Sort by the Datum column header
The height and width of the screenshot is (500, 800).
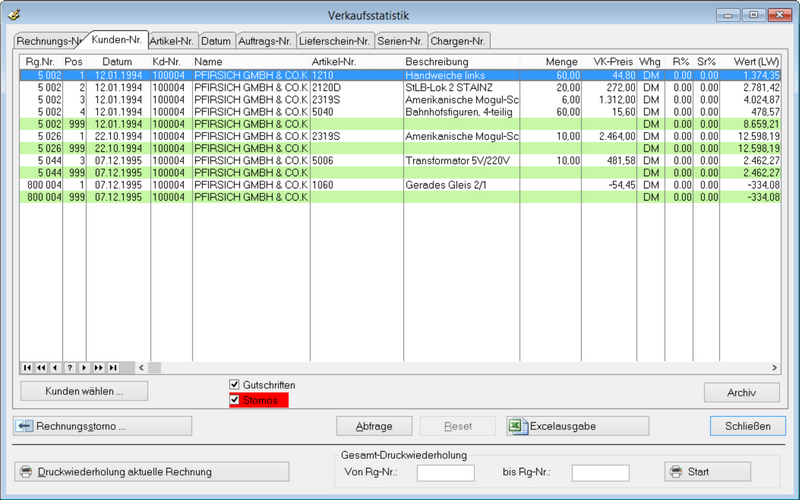pyautogui.click(x=116, y=62)
